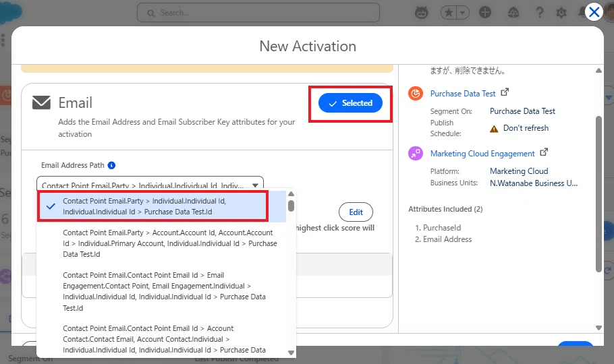Click 'Attributes Included (2)' heading

(445, 209)
